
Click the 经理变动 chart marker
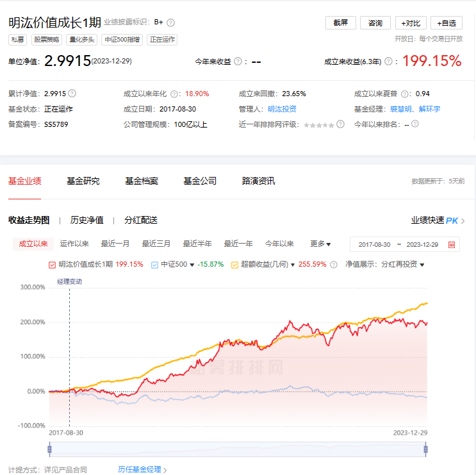click(70, 282)
